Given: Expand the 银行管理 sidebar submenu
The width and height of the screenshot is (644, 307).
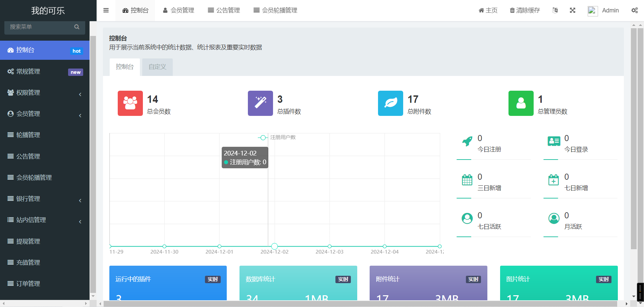Looking at the screenshot, I should (x=45, y=199).
